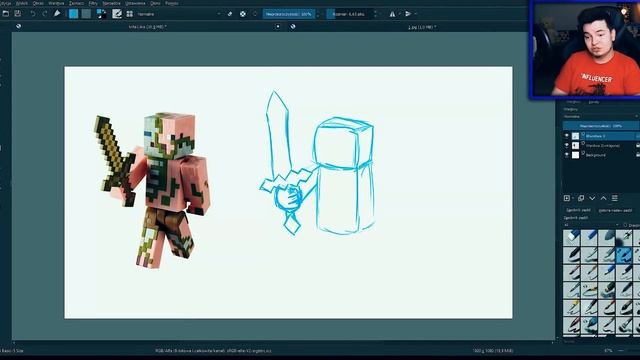The height and width of the screenshot is (360, 640).
Task: Select the highlighted top layer row
Action: [600, 136]
